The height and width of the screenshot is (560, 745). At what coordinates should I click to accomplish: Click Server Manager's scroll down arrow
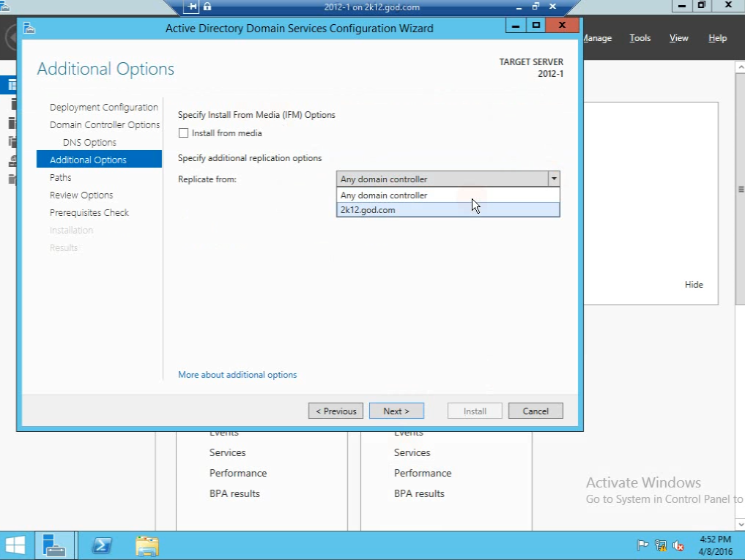(741, 524)
